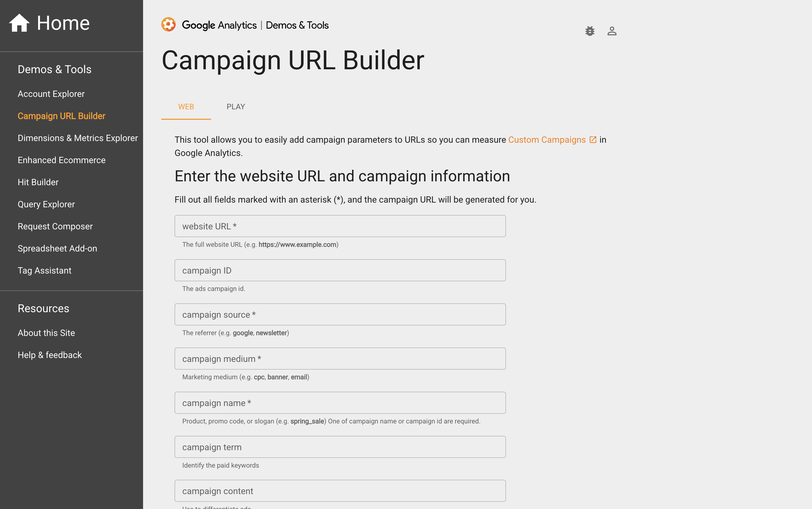Open the user account icon
The height and width of the screenshot is (509, 812).
tap(611, 31)
